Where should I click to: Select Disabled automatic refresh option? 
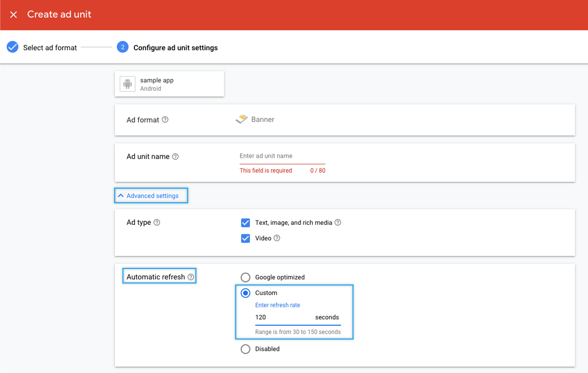pos(245,349)
